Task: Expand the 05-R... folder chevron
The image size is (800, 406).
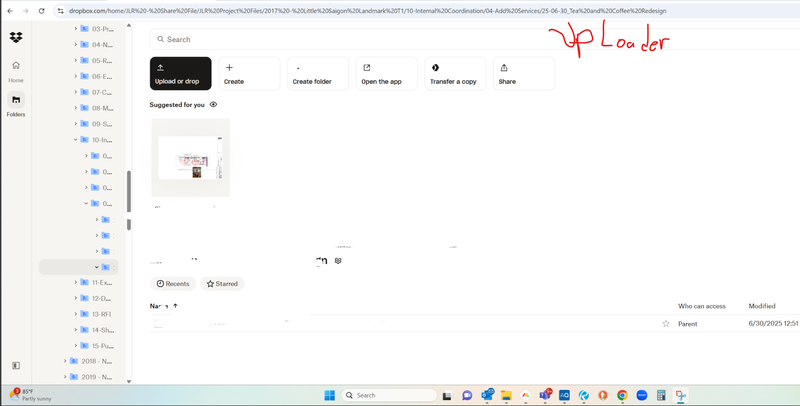Action: 76,61
